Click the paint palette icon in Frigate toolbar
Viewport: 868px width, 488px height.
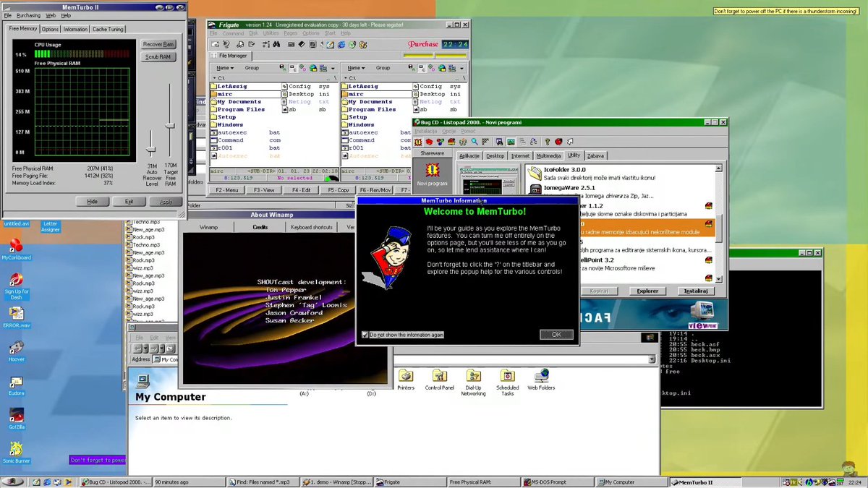click(363, 45)
